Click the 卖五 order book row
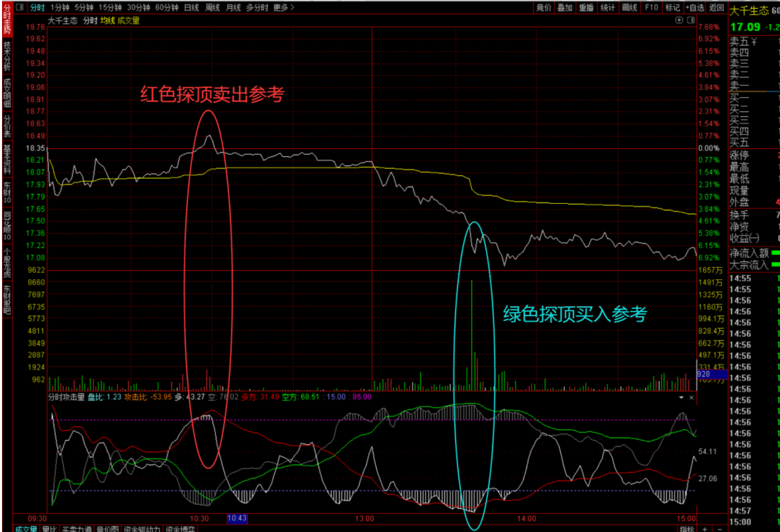 [755, 41]
